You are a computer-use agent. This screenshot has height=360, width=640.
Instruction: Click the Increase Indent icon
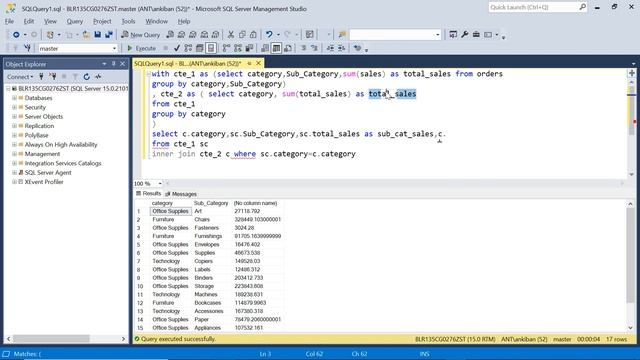click(341, 48)
